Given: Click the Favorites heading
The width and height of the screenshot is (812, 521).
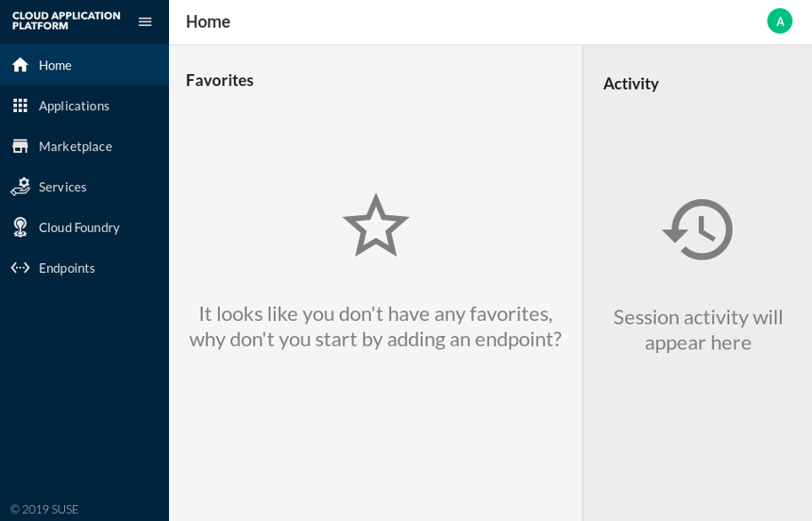Looking at the screenshot, I should click(220, 80).
